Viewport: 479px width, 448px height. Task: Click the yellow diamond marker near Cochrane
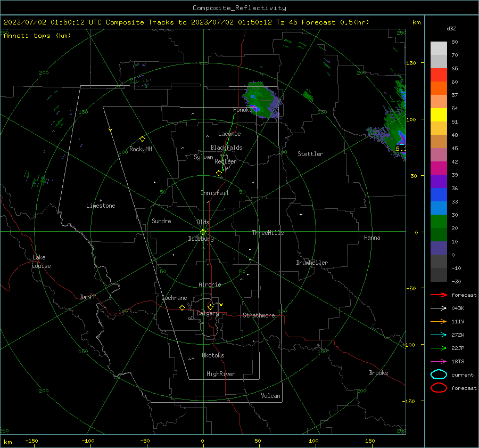point(182,308)
